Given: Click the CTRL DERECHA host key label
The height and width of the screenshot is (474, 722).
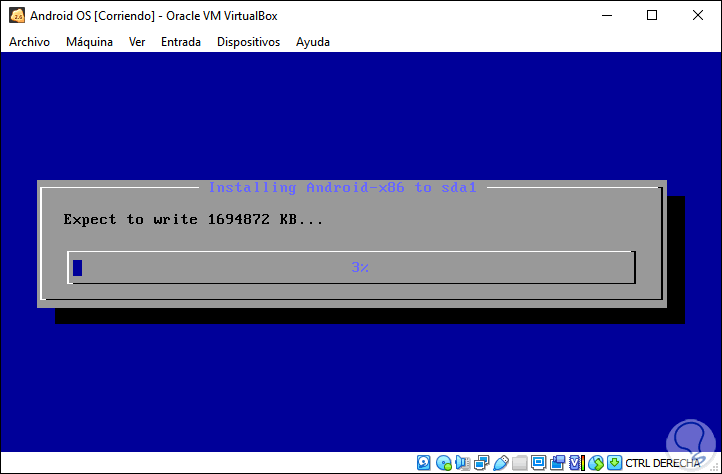Looking at the screenshot, I should pyautogui.click(x=662, y=463).
